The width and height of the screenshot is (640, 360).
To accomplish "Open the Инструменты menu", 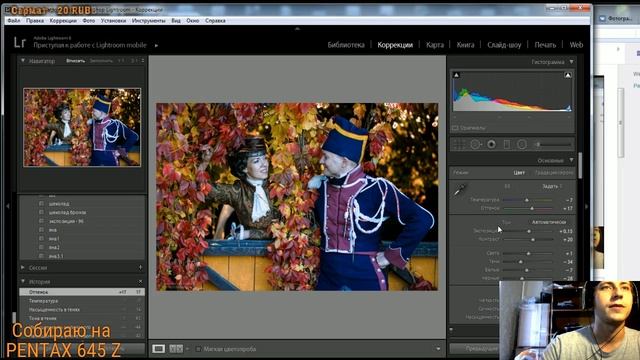I will tap(149, 20).
